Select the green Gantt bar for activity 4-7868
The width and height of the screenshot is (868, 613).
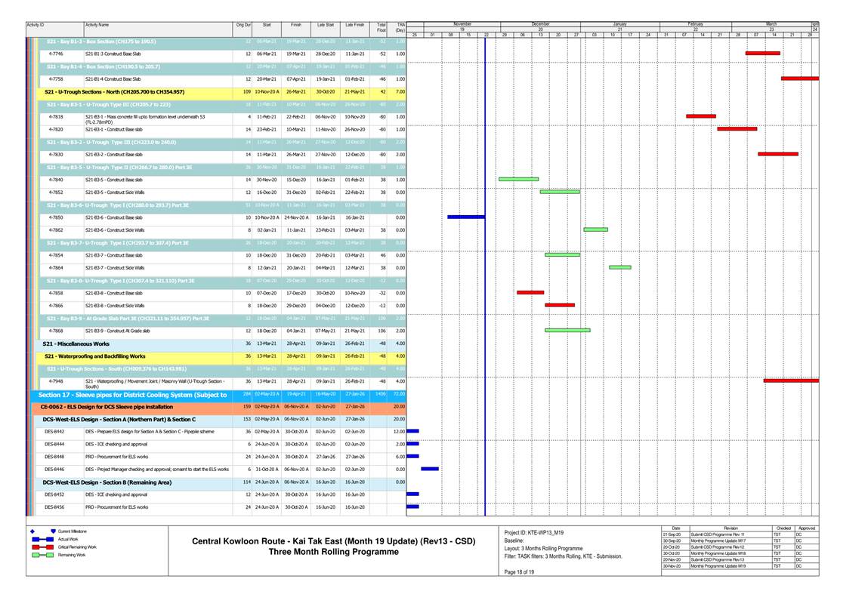(x=567, y=331)
